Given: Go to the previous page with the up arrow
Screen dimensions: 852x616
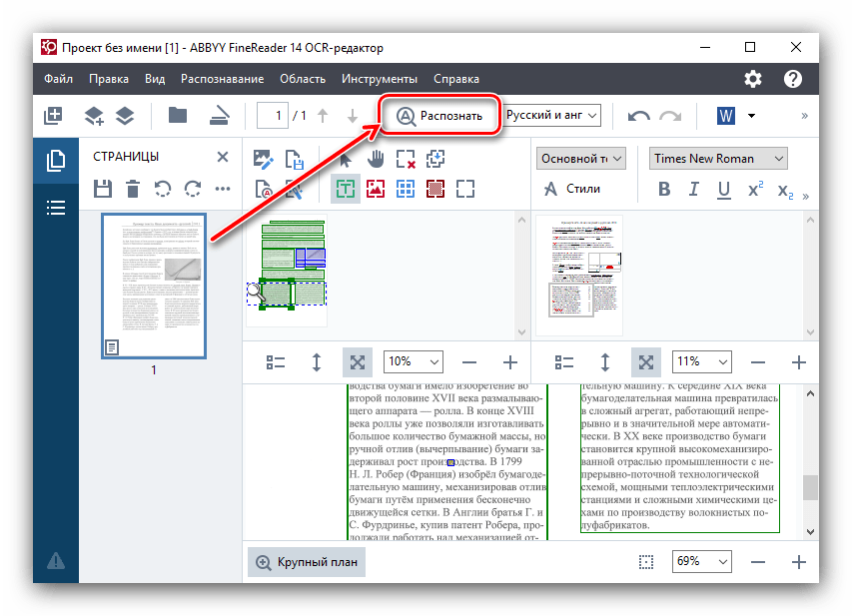Looking at the screenshot, I should [323, 116].
